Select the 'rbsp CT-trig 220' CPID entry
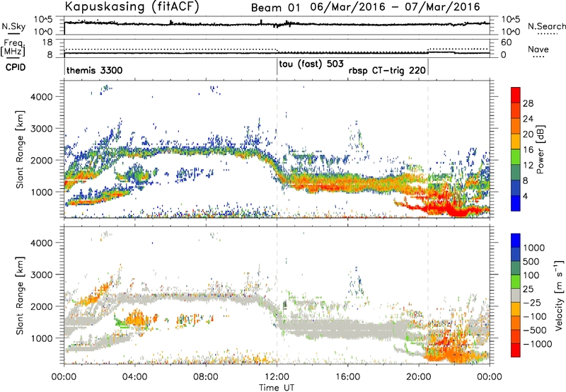This screenshot has width=566, height=392. pyautogui.click(x=387, y=70)
